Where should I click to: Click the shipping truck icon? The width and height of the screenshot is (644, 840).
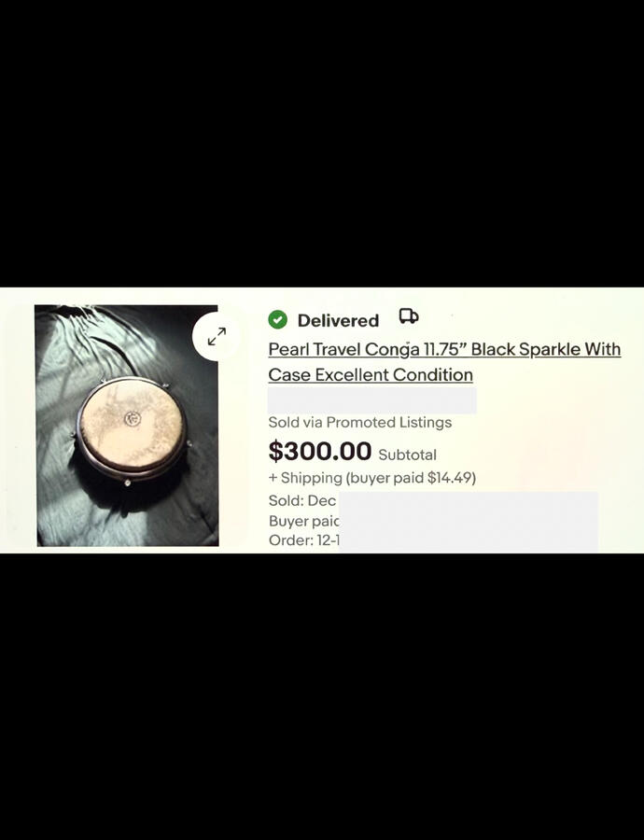point(409,316)
